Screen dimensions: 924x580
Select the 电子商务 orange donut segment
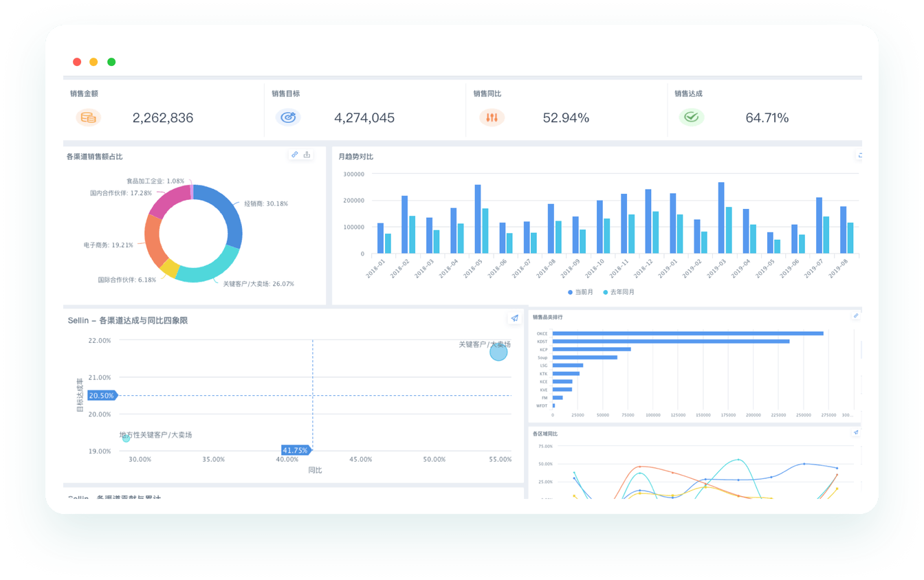(x=154, y=244)
